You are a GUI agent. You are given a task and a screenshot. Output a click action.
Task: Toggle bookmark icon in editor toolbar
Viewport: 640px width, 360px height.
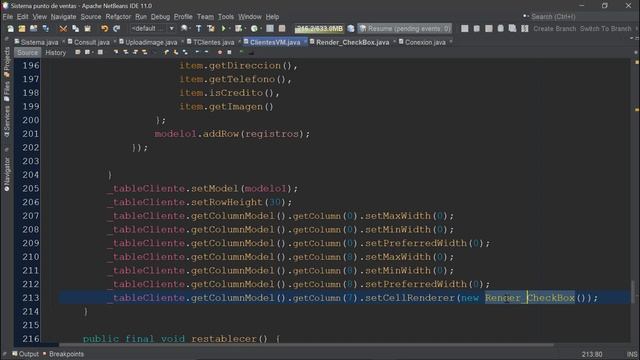coord(186,52)
